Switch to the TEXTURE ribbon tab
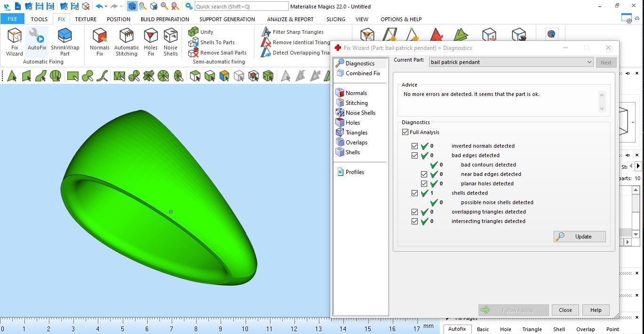644x334 pixels. [86, 19]
